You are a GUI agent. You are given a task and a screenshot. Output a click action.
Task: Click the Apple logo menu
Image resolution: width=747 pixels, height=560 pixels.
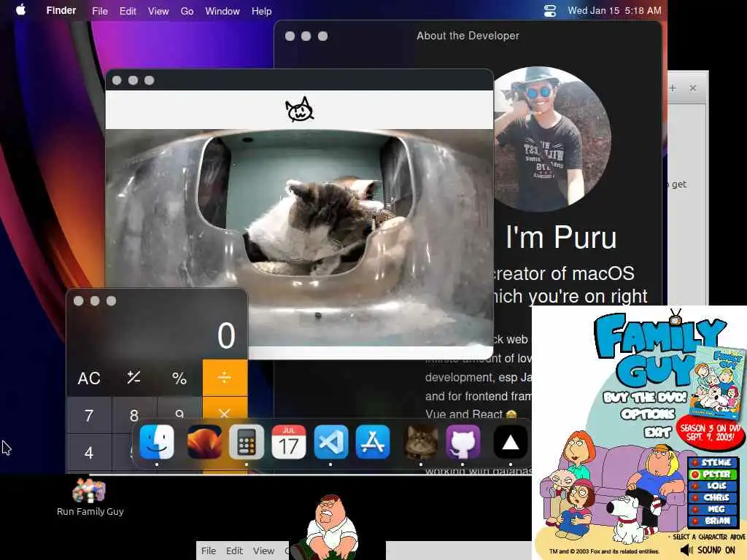point(20,10)
